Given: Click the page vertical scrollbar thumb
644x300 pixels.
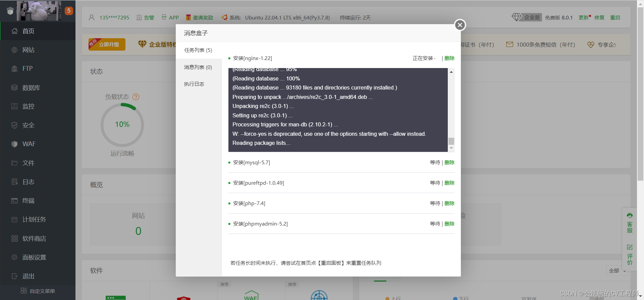Looking at the screenshot, I should point(640,94).
